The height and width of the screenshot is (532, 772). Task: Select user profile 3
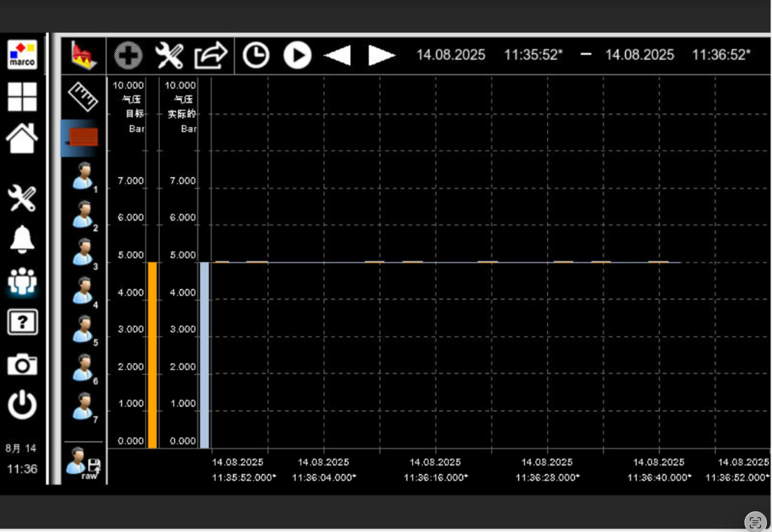[x=83, y=253]
